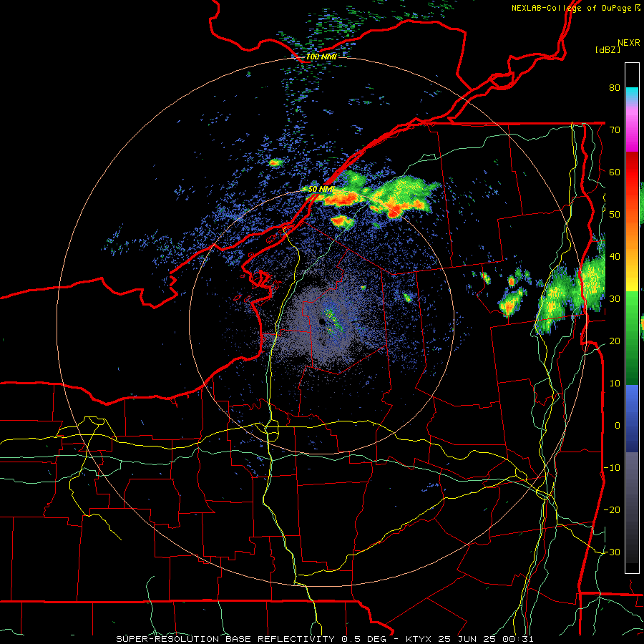
Task: Click the blue band of the dBZ color bar
Action: pyautogui.click(x=632, y=417)
